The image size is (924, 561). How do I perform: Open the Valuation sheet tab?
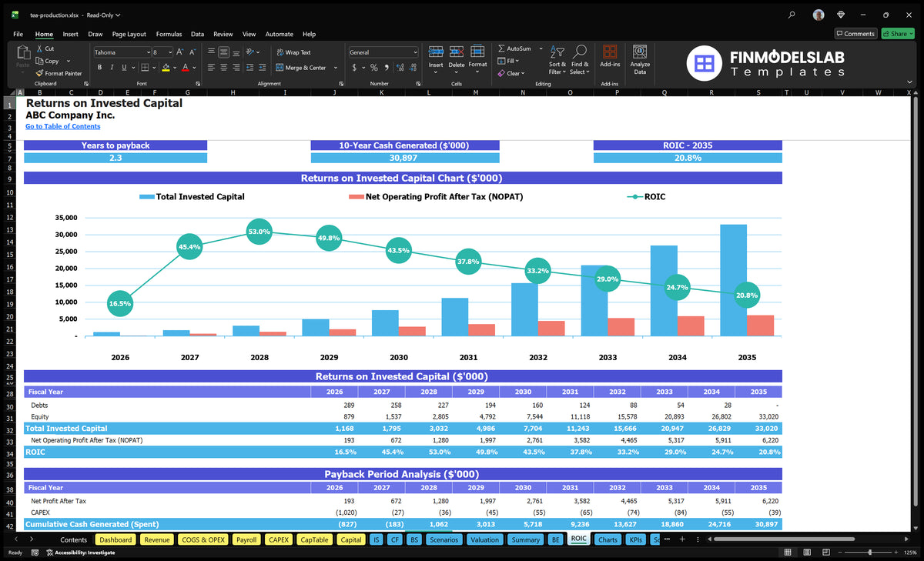[484, 539]
